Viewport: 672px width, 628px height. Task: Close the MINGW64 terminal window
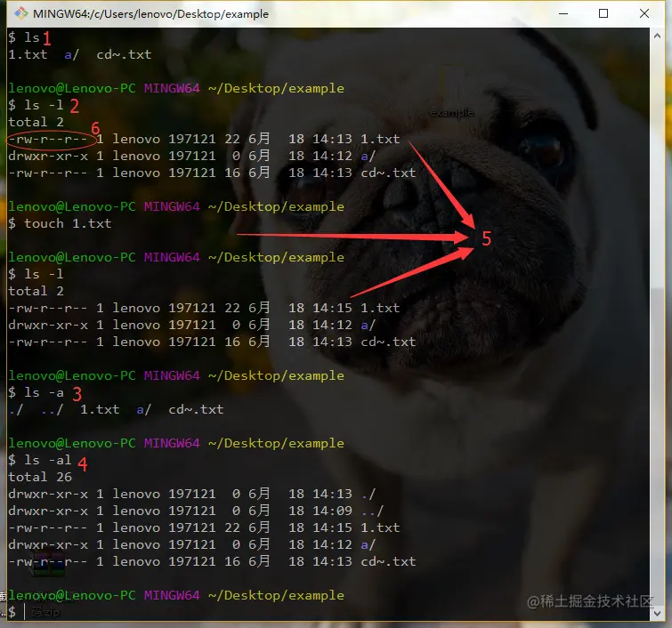pyautogui.click(x=644, y=13)
